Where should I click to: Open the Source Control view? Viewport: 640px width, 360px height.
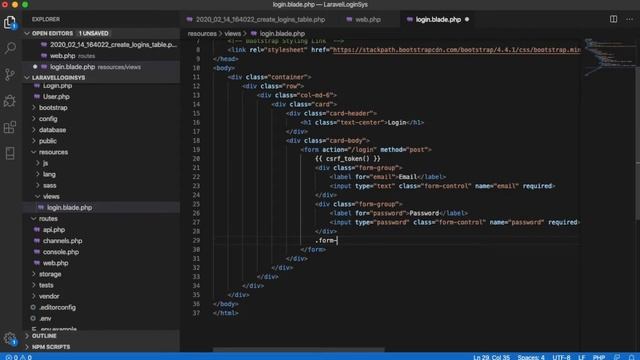10,74
